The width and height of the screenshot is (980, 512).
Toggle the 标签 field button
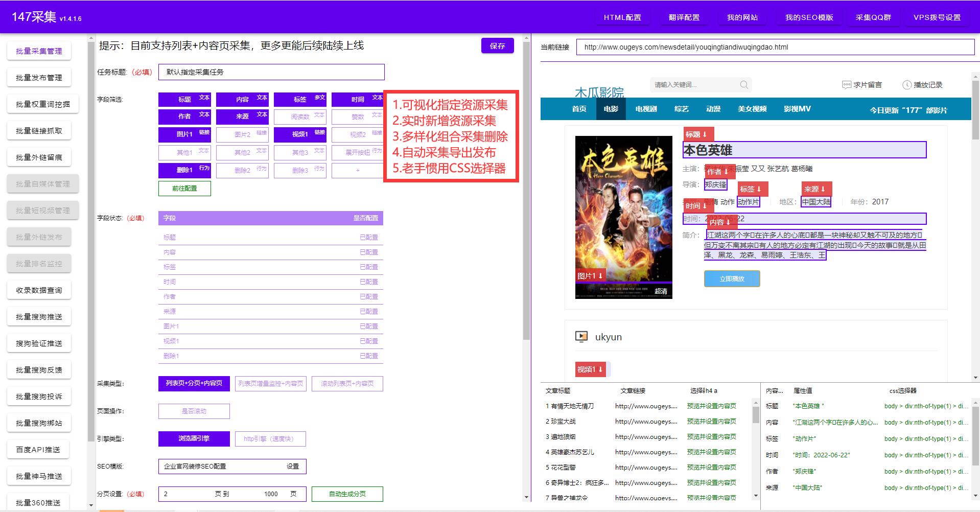(x=300, y=100)
